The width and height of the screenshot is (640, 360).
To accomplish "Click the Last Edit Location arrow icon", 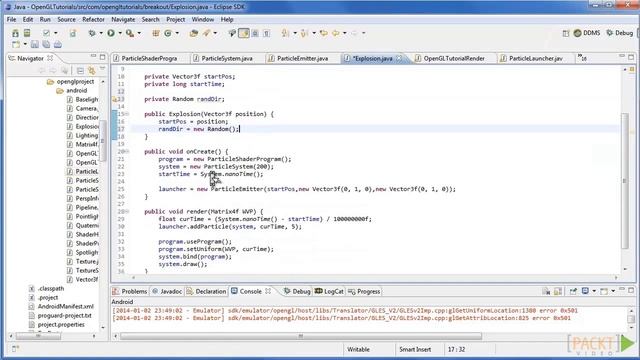I will (323, 33).
